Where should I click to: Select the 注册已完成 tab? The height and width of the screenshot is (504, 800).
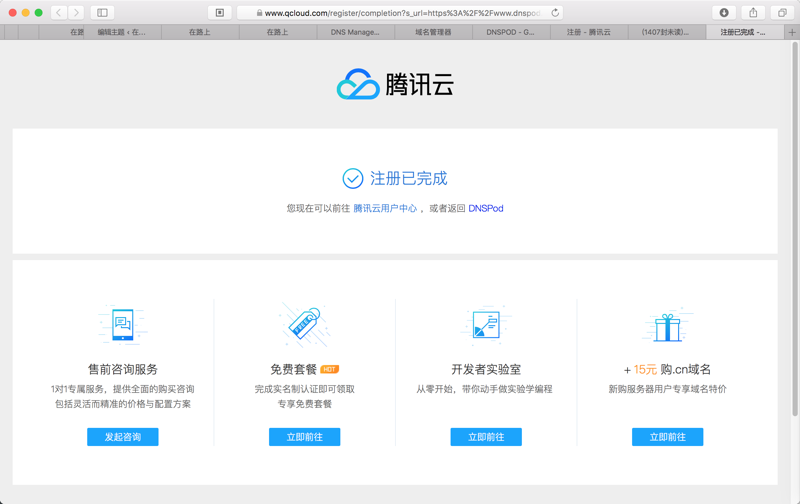[x=743, y=32]
